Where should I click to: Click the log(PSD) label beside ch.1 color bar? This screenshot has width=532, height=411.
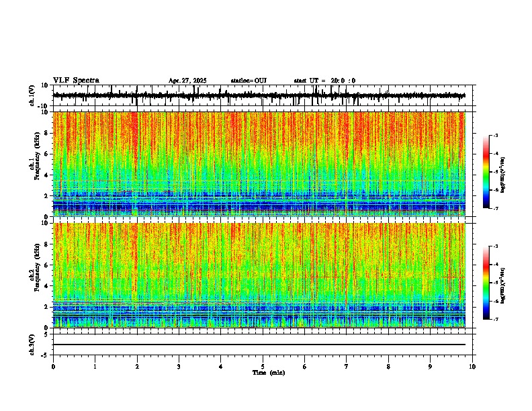502,175
